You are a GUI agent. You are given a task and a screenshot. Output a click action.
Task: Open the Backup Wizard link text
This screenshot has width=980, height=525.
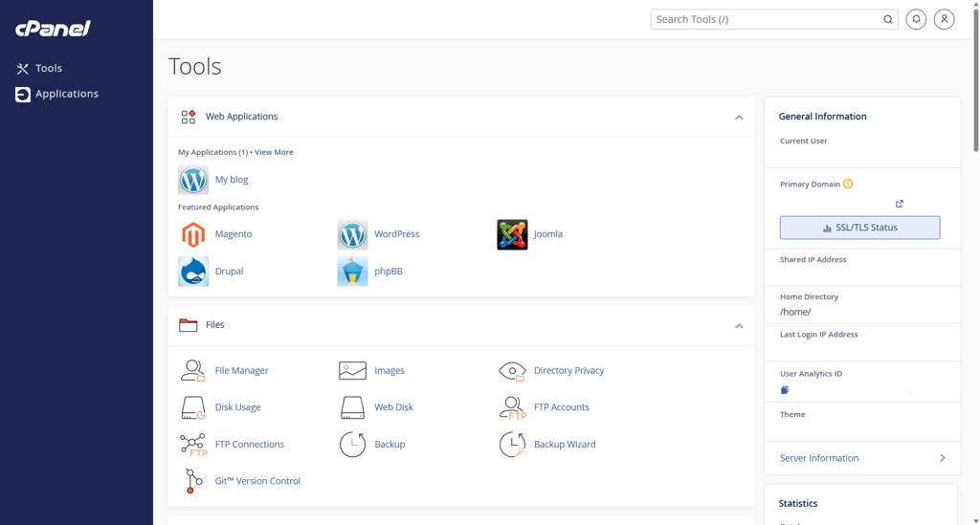[x=565, y=445]
